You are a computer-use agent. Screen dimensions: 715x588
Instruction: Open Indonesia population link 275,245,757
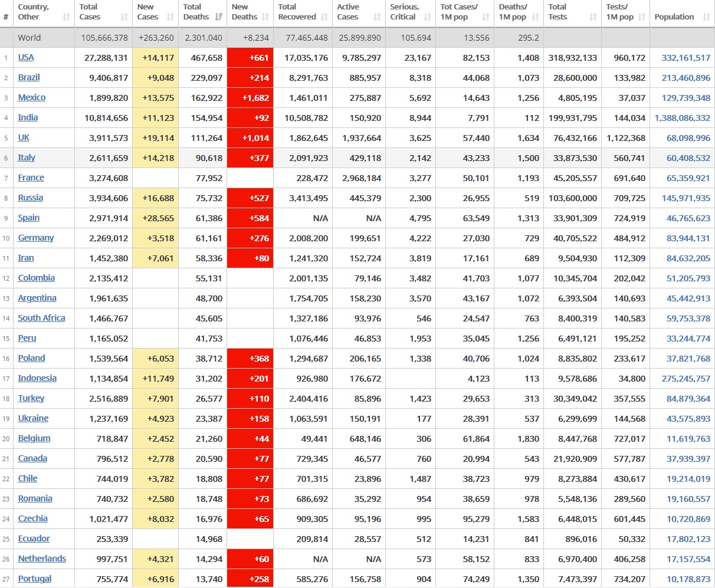point(686,379)
